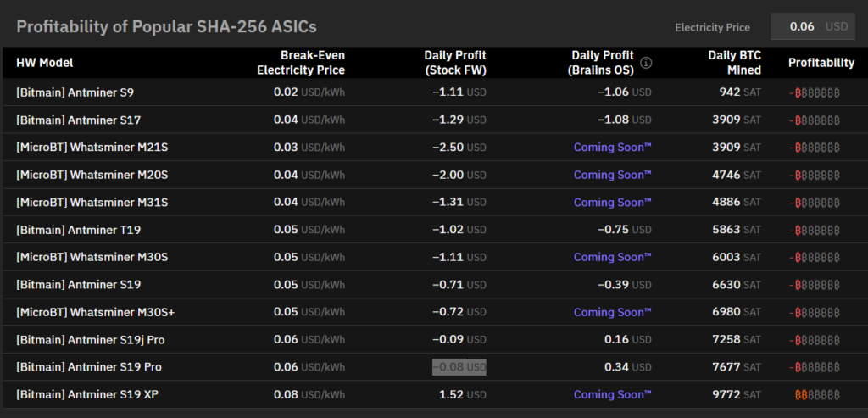The width and height of the screenshot is (868, 418).
Task: Click the 0.08 USD/kWh break-even price
Action: (309, 395)
